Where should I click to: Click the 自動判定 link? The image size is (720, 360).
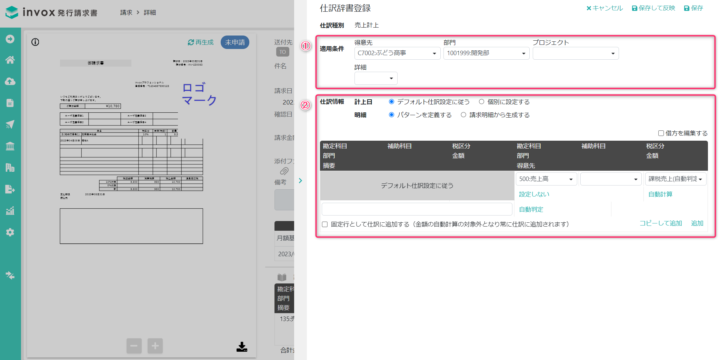pyautogui.click(x=531, y=209)
